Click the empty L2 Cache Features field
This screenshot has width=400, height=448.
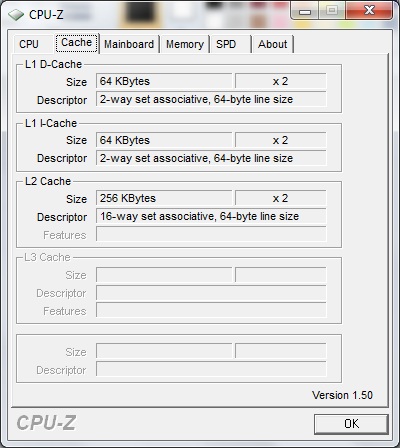coord(211,234)
